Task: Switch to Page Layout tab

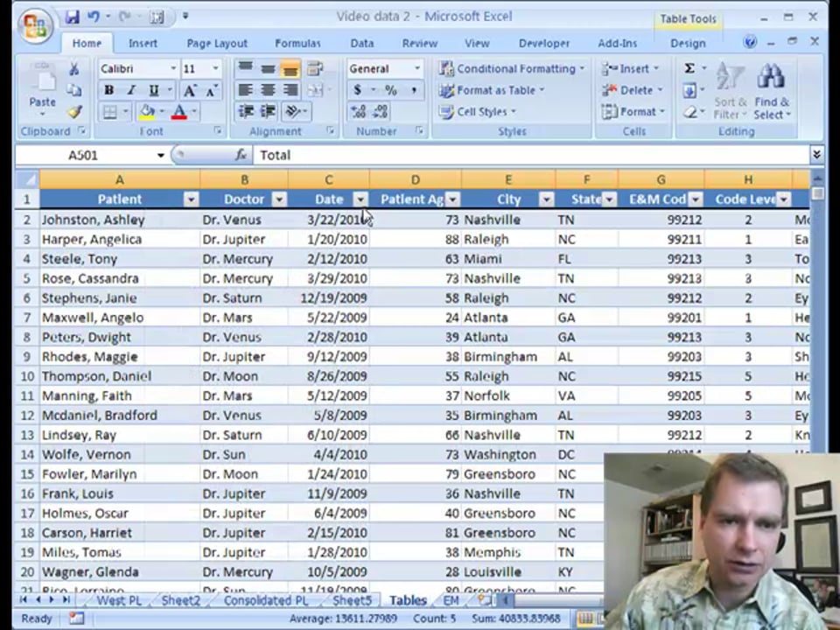Action: tap(217, 44)
